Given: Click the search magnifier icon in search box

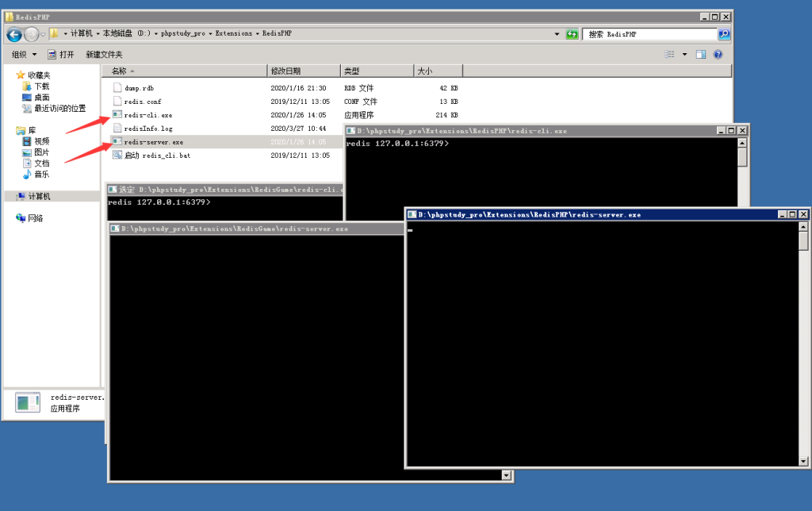Looking at the screenshot, I should (723, 34).
